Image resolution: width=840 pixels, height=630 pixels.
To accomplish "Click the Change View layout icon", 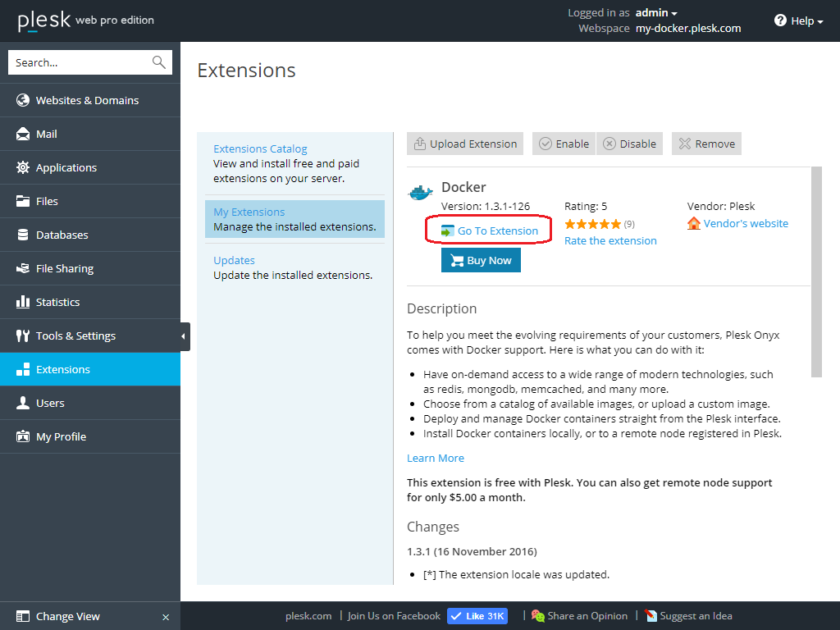I will point(22,617).
